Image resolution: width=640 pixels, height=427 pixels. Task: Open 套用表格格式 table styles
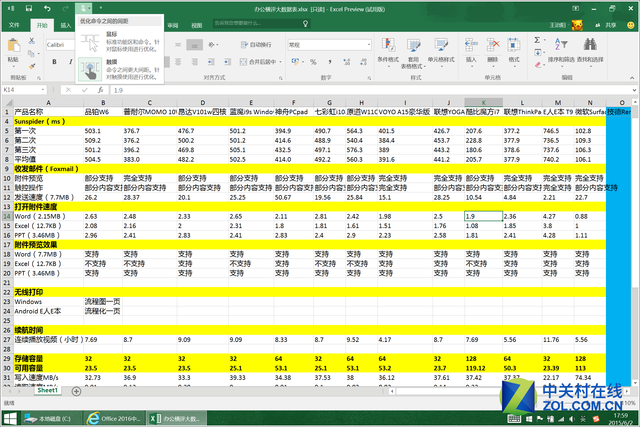[413, 53]
